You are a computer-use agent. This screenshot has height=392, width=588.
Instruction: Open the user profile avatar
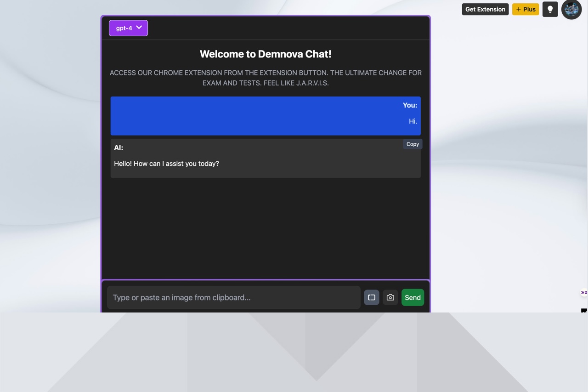coord(571,10)
